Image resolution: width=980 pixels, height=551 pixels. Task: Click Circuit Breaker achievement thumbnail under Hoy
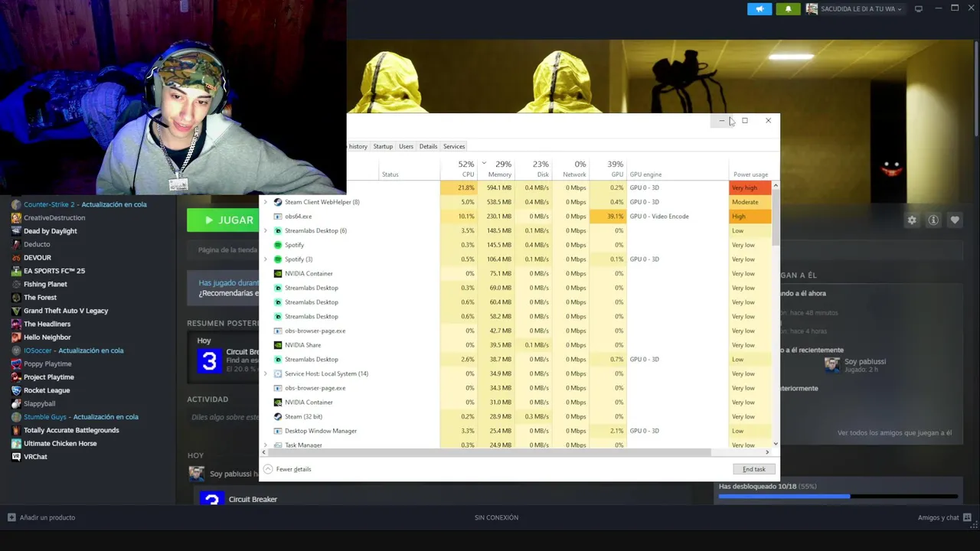click(x=209, y=360)
